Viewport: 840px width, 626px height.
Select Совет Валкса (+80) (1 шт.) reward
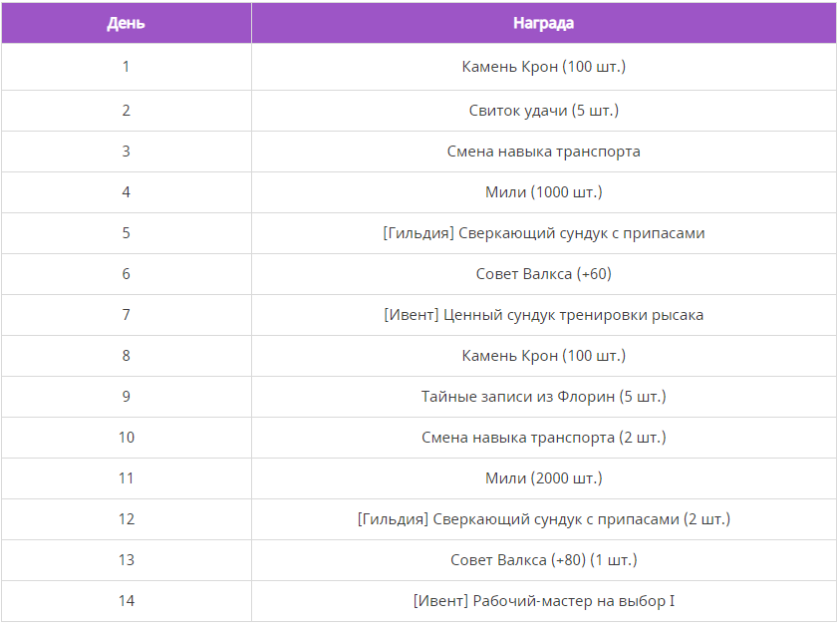[544, 560]
